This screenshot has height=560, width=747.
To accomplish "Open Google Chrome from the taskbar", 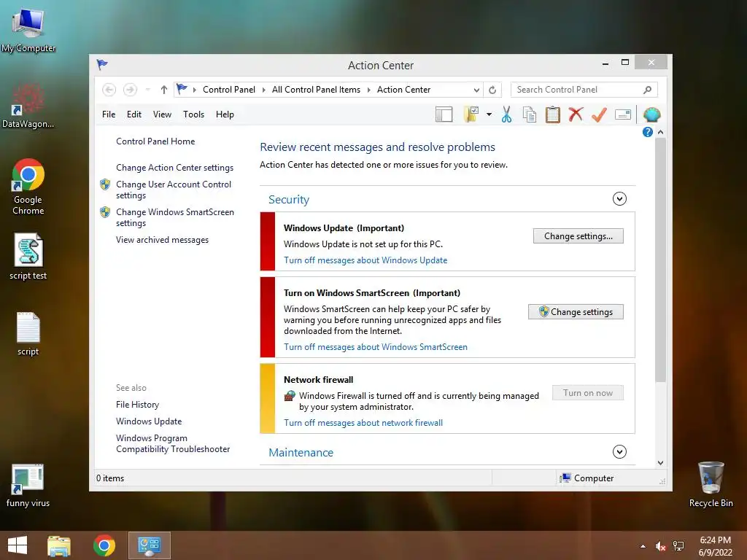I will 104,545.
